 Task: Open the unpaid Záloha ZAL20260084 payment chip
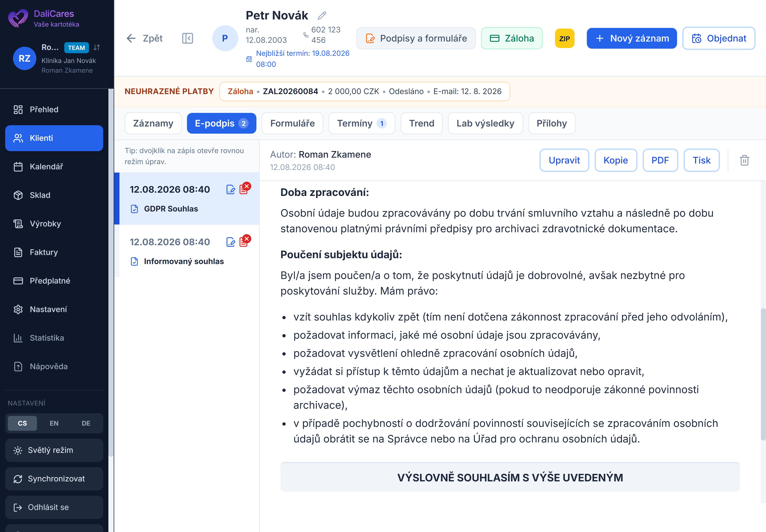click(364, 91)
